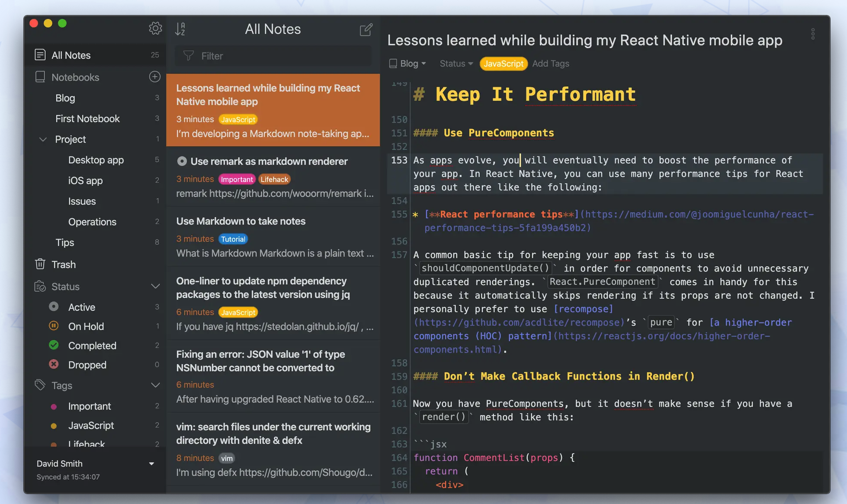This screenshot has width=847, height=504.
Task: Click status circle on remark note
Action: click(x=182, y=161)
